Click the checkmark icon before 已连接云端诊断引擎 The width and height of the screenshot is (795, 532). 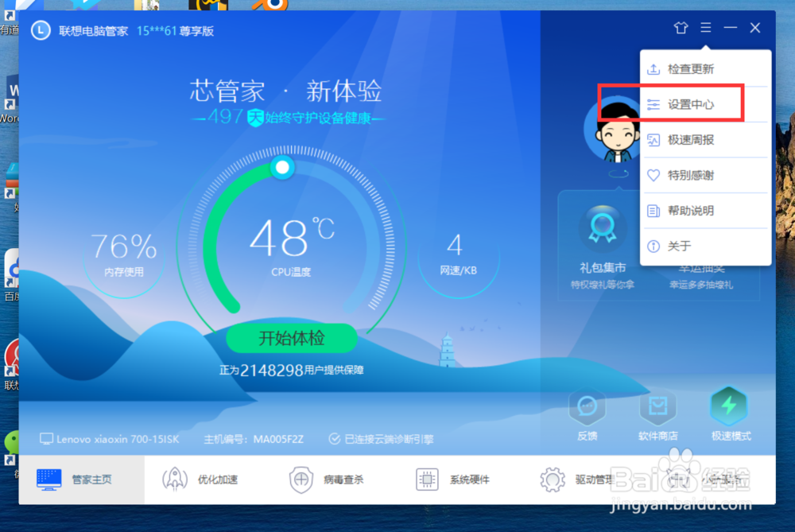(x=334, y=439)
